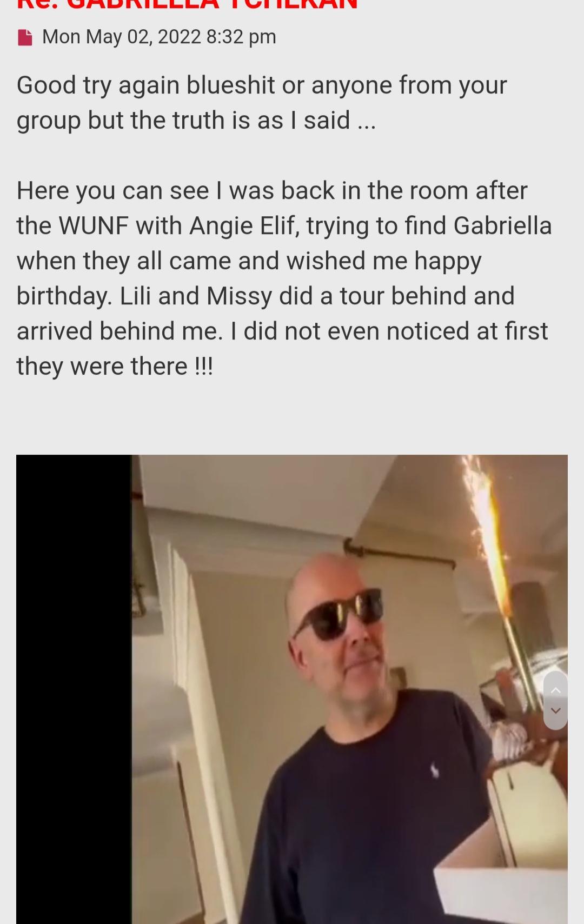Select the paragraph starting "Good try again blueshit"

point(262,102)
